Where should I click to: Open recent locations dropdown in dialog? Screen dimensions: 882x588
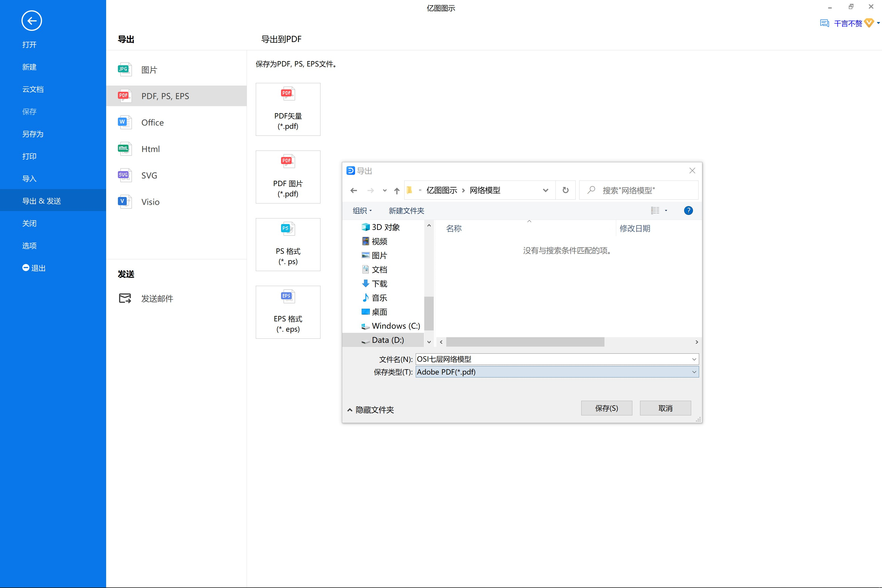pyautogui.click(x=385, y=191)
